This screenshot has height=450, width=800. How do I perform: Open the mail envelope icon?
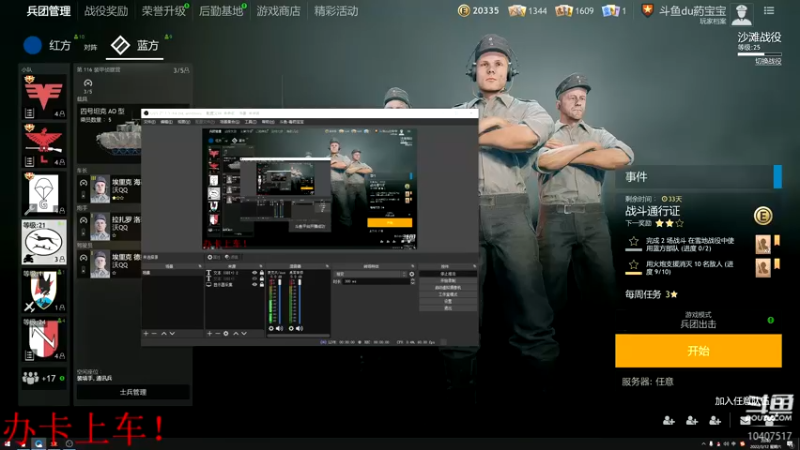pos(745,420)
